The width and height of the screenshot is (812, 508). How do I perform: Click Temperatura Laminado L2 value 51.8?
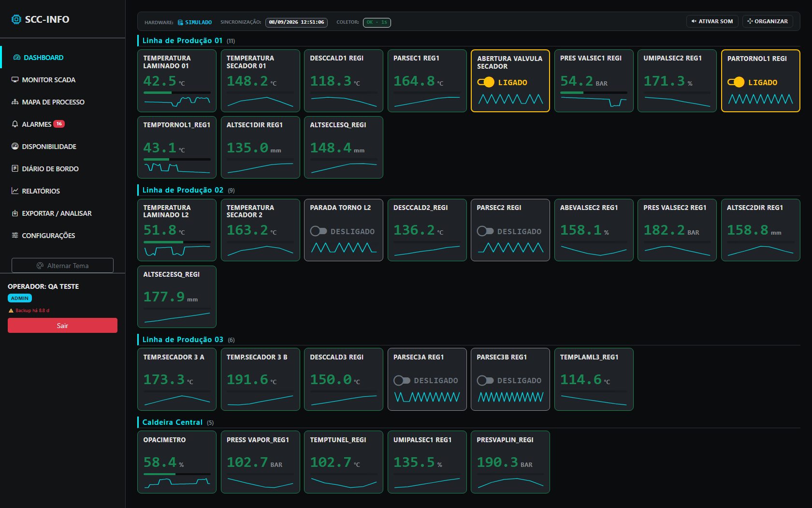pos(160,230)
